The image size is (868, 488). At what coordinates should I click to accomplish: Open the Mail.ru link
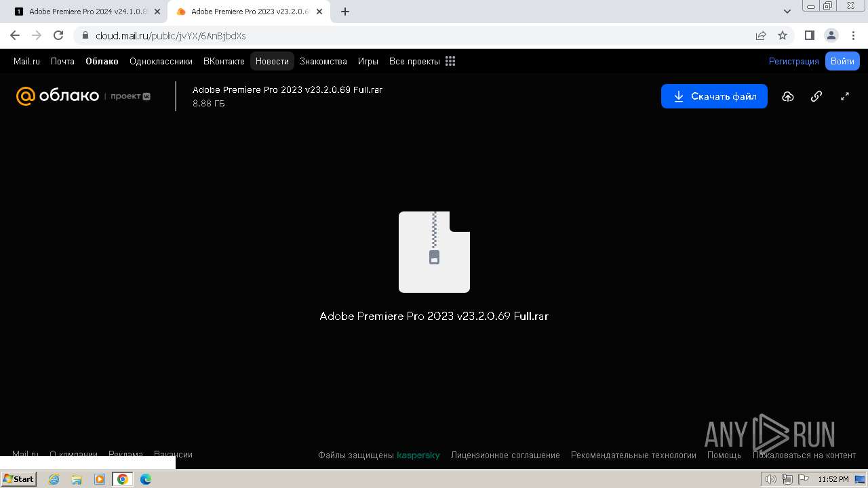coord(26,61)
